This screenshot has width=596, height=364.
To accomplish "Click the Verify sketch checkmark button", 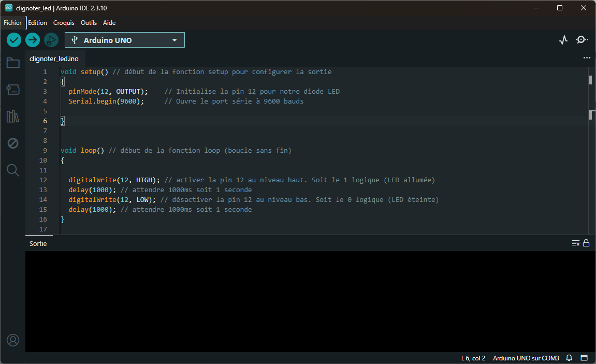I will tap(14, 40).
